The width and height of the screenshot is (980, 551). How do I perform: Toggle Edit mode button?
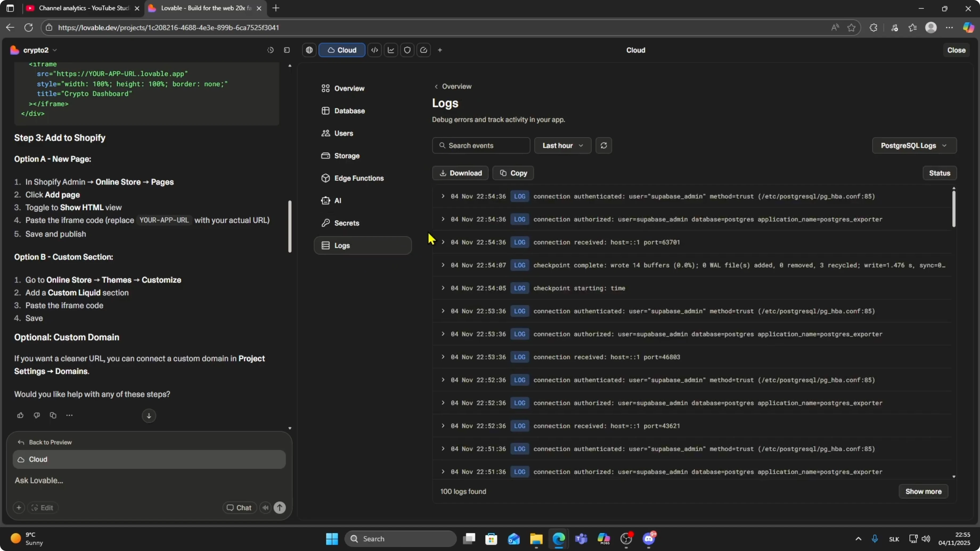click(43, 508)
